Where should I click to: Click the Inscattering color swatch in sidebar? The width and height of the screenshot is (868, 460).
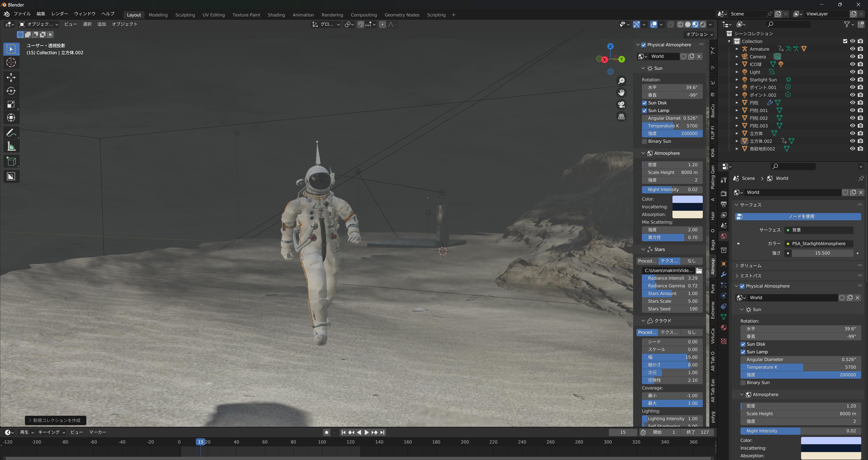687,207
